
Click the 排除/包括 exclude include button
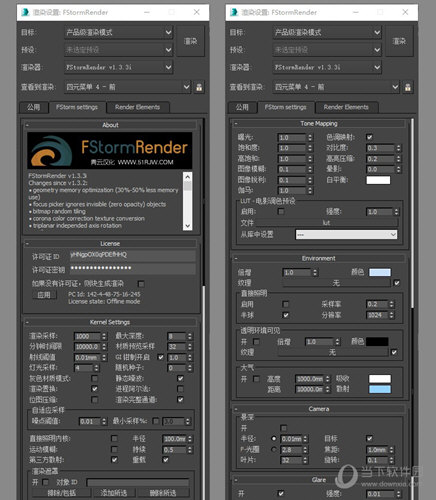(61, 493)
